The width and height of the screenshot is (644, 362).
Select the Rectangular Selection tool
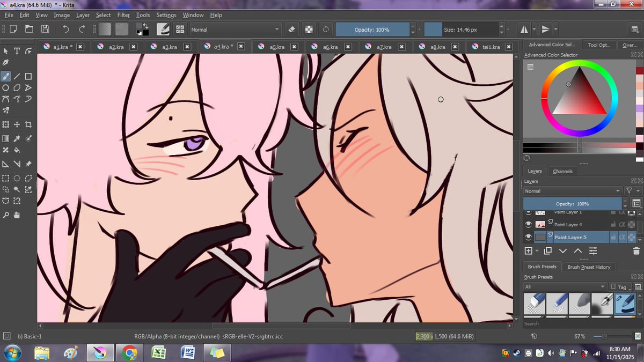coord(6,178)
